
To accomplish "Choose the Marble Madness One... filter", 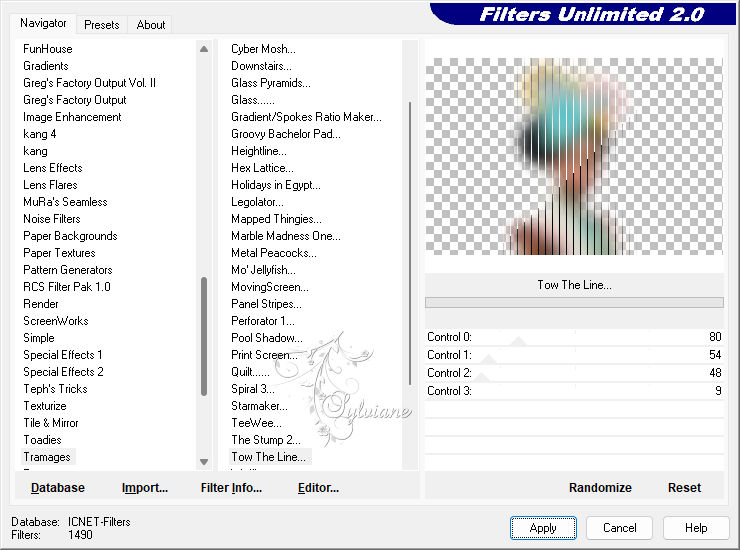I will click(x=286, y=236).
